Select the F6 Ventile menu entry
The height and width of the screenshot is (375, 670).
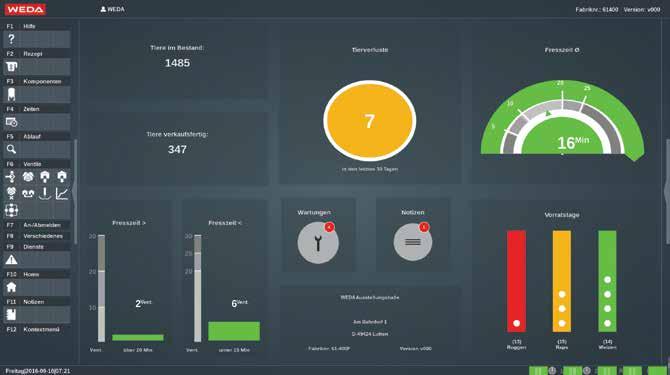(36, 164)
